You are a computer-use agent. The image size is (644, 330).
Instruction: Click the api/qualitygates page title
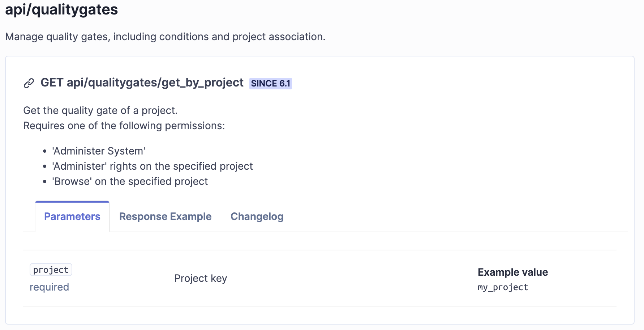point(61,10)
